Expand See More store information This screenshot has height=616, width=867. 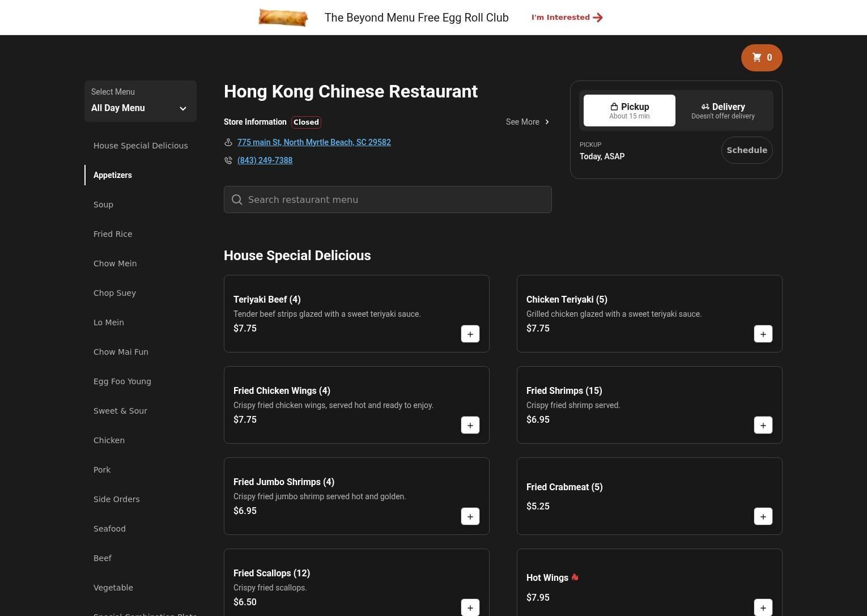[528, 122]
